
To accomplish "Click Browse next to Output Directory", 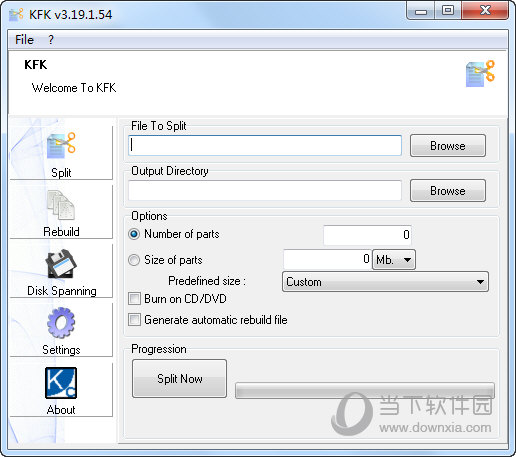I will pyautogui.click(x=448, y=191).
